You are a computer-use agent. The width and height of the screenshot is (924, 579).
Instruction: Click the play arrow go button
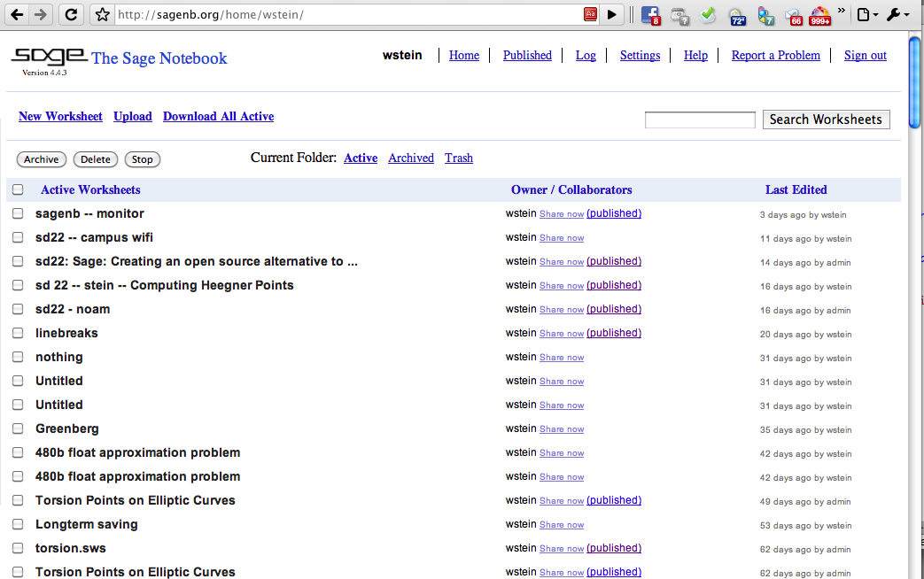click(x=612, y=15)
